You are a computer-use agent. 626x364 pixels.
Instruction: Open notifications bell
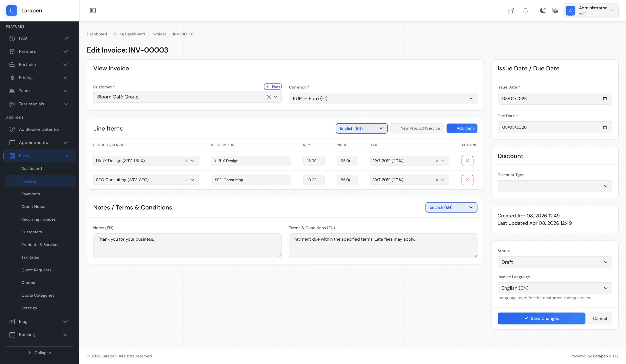525,11
